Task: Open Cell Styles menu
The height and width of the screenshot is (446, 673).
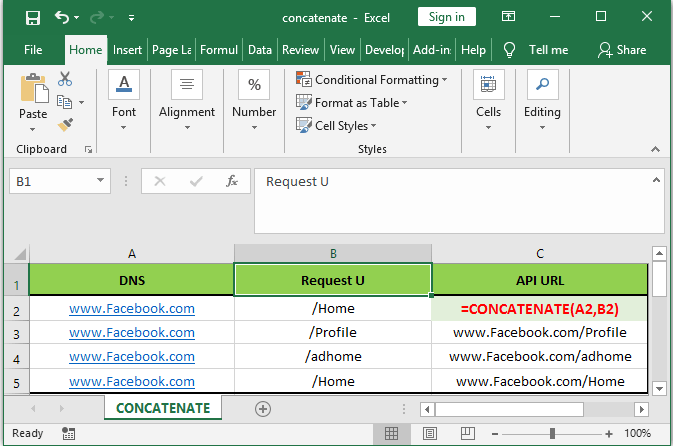Action: tap(336, 126)
